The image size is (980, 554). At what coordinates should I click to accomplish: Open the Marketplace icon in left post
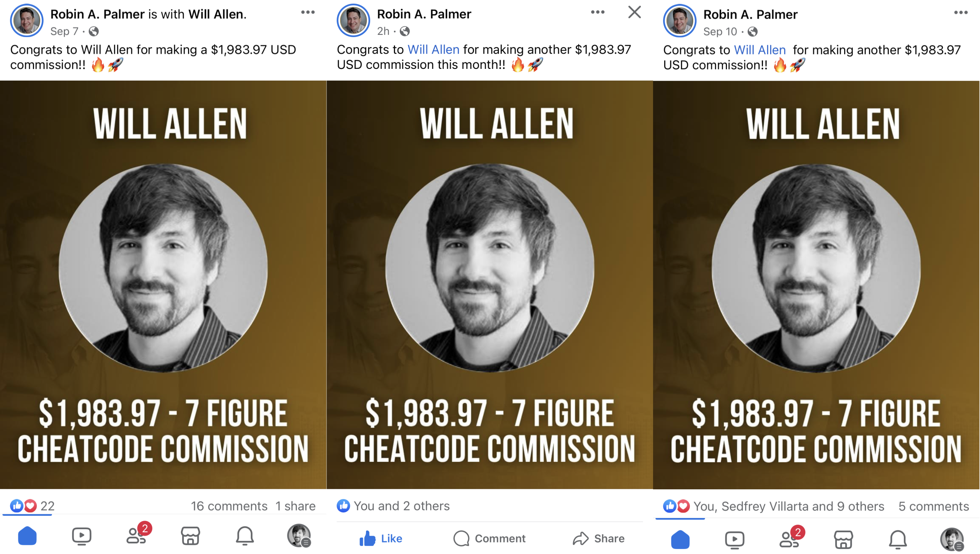point(190,536)
